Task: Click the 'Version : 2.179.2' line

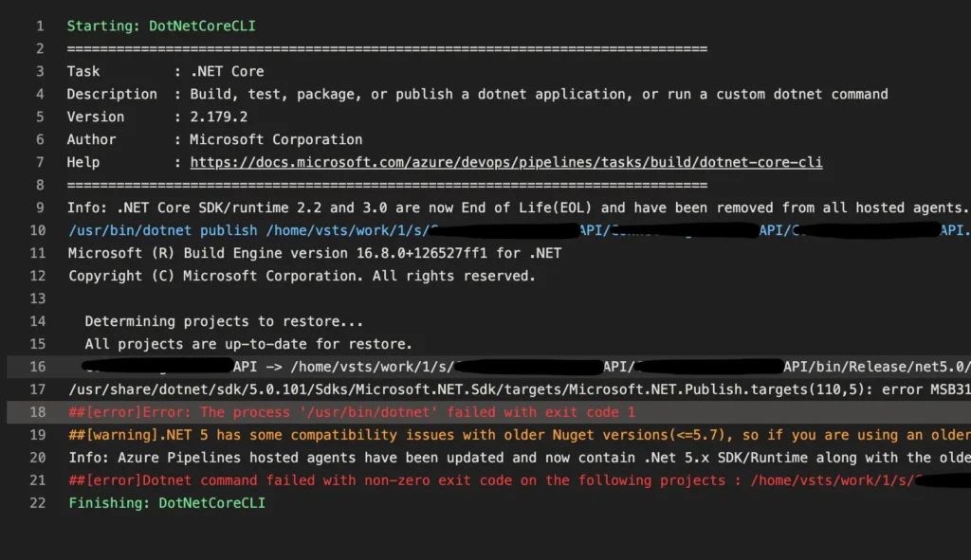Action: click(x=157, y=117)
